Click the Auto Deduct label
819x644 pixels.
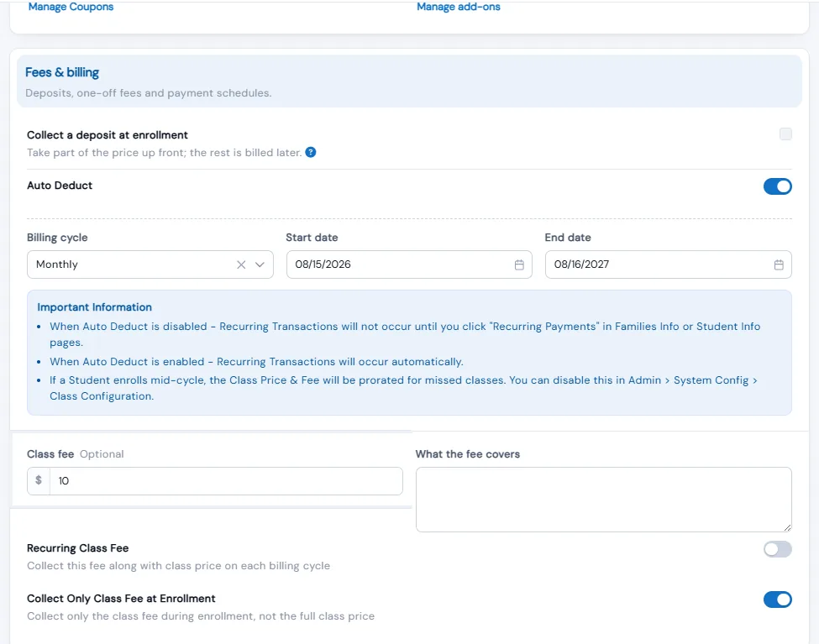pyautogui.click(x=60, y=186)
